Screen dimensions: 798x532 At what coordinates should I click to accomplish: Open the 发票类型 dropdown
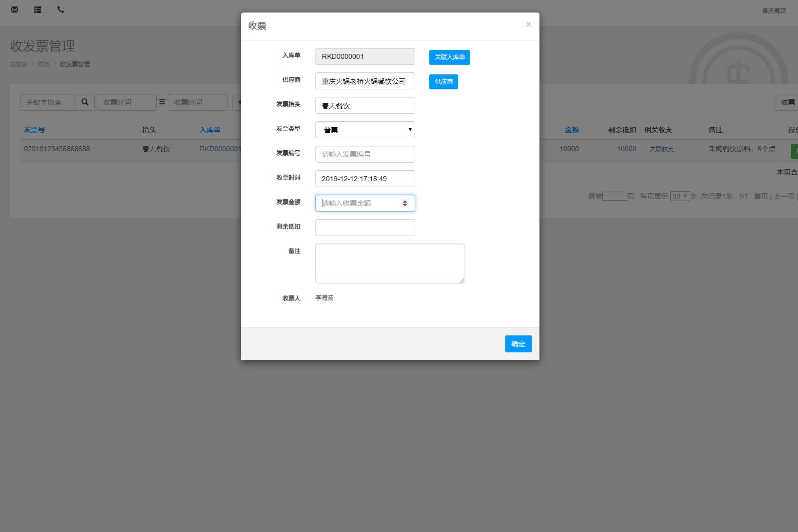pyautogui.click(x=365, y=130)
